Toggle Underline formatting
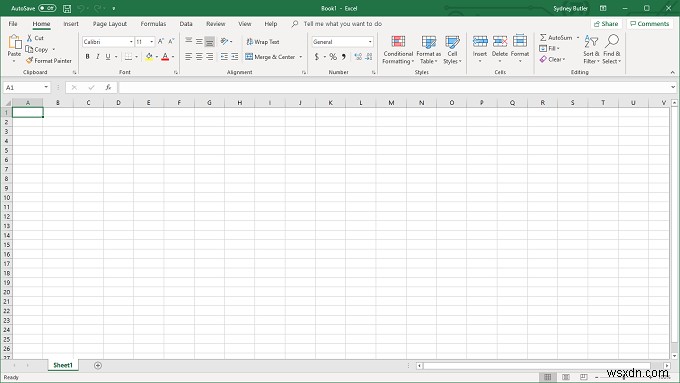This screenshot has height=383, width=680. click(x=108, y=57)
